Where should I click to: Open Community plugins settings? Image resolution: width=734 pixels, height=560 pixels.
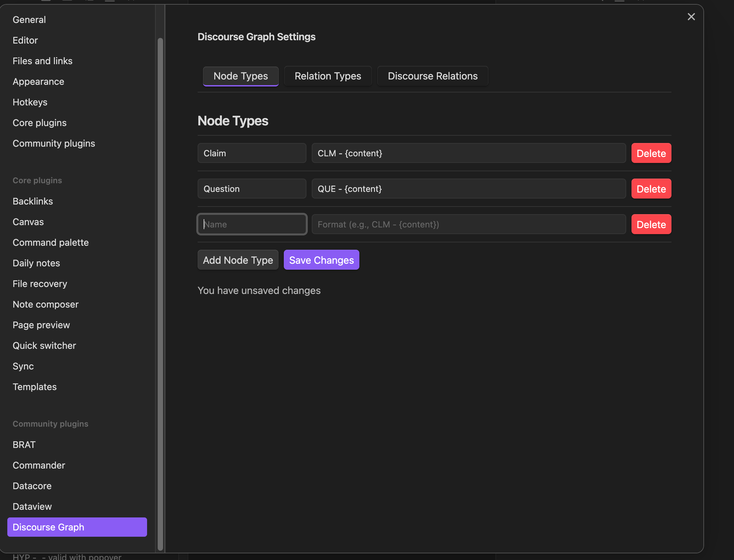pyautogui.click(x=54, y=143)
